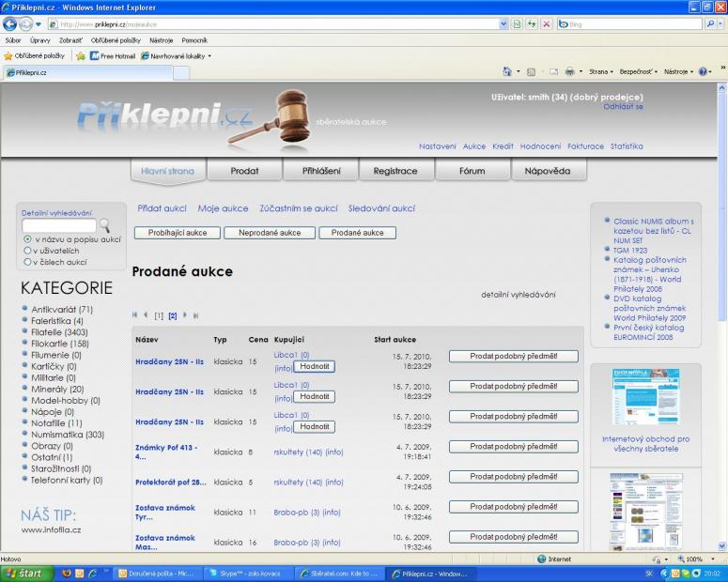Click the browser Back arrow button

coord(9,23)
